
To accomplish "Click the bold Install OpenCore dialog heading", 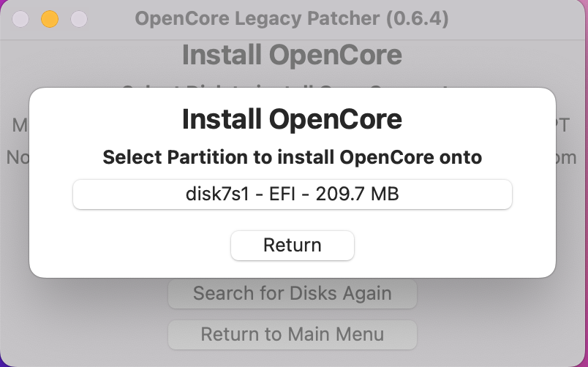I will pyautogui.click(x=292, y=119).
